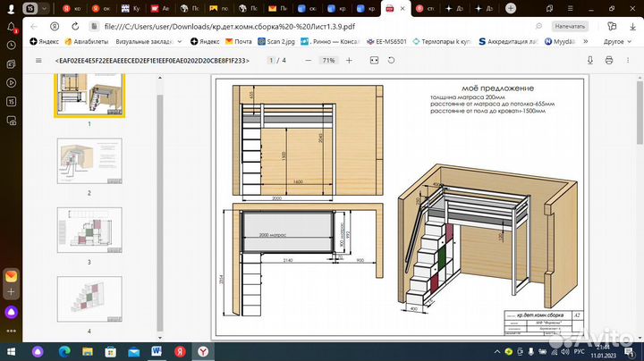
Task: Open the Авиабилеты bookmark
Action: [x=86, y=41]
